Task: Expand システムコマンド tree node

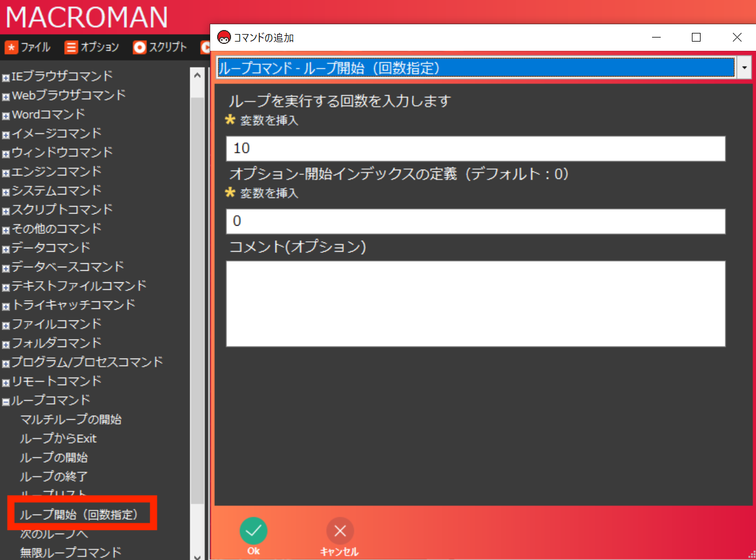Action: (6, 192)
